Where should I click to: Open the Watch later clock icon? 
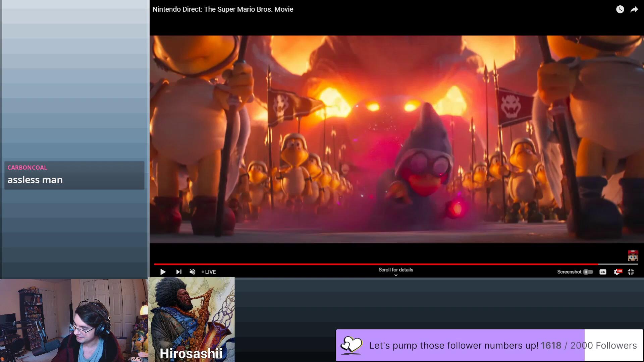(620, 9)
